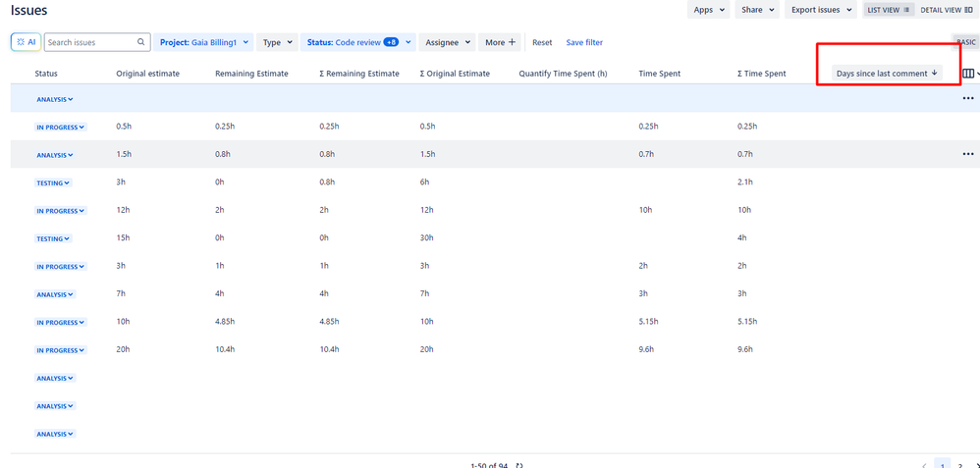Sort by Original estimate column
The width and height of the screenshot is (980, 468).
coord(147,74)
